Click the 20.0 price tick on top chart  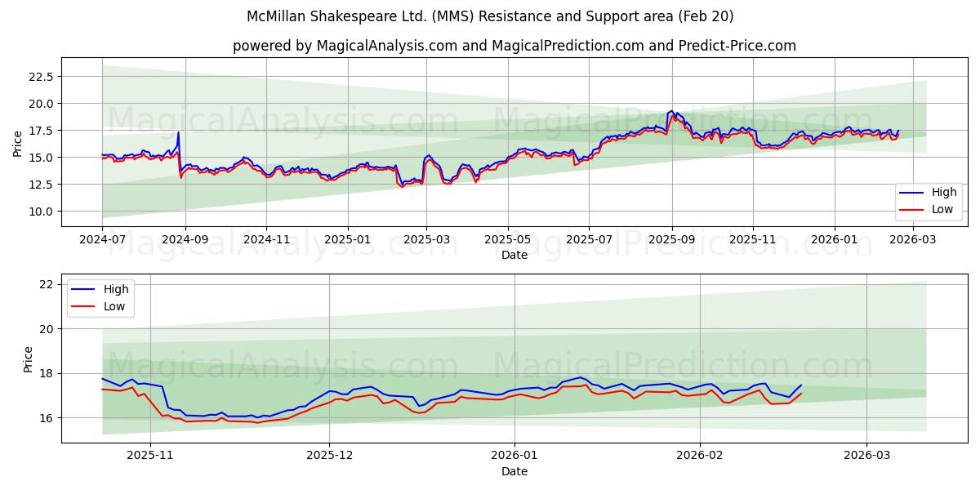pos(42,104)
